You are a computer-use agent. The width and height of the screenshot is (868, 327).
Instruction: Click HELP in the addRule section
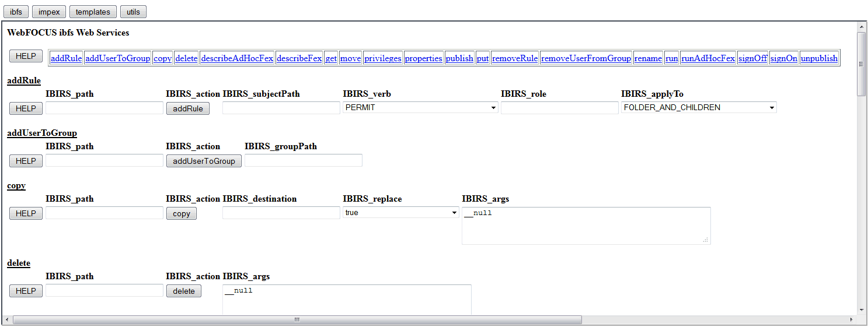click(26, 108)
